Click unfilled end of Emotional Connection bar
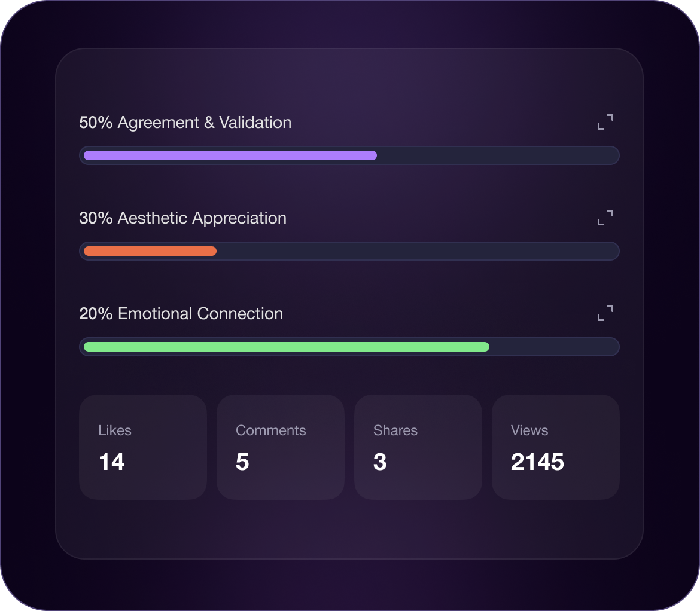This screenshot has height=611, width=700. [553, 347]
